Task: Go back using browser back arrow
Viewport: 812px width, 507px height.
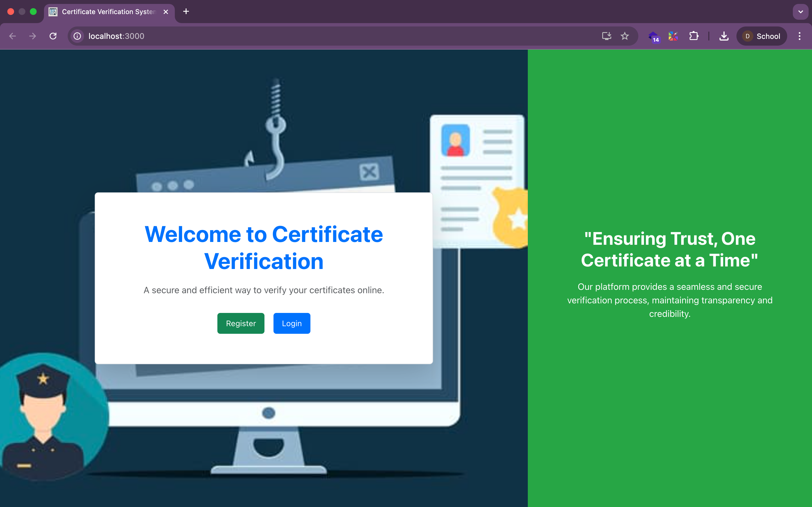Action: coord(13,36)
